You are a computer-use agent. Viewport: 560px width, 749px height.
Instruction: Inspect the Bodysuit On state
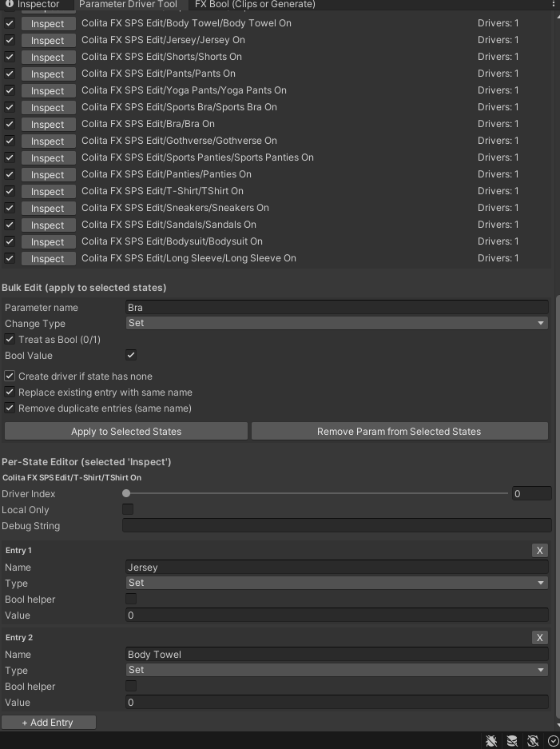pos(48,241)
